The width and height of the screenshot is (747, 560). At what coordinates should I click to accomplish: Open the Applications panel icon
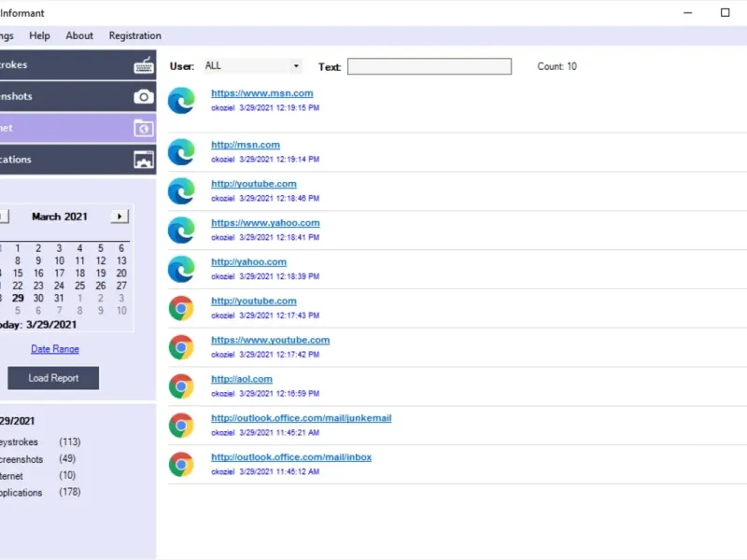pos(144,160)
